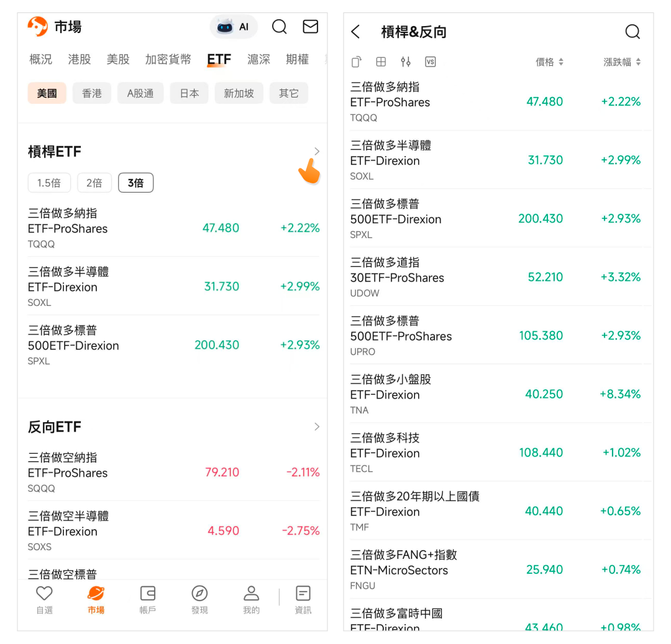
Task: Select the 1.5倍 leverage filter
Action: coord(49,183)
